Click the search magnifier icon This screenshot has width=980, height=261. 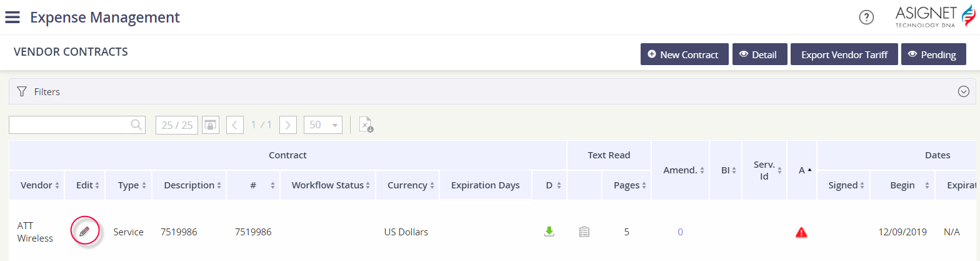[136, 125]
